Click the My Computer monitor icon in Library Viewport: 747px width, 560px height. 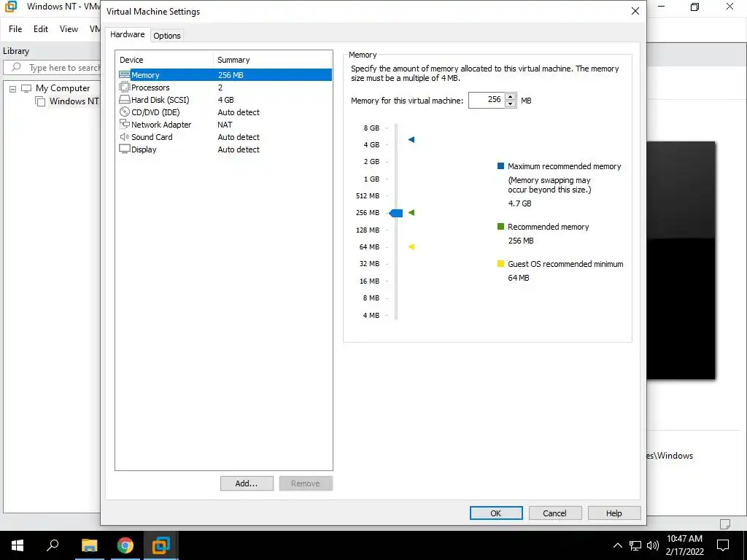pos(26,88)
